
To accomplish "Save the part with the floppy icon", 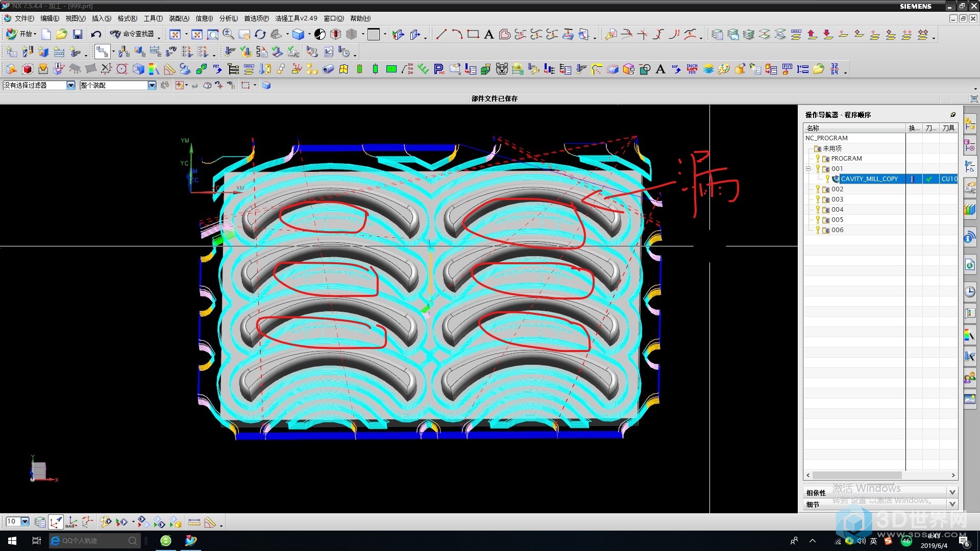I will (78, 34).
